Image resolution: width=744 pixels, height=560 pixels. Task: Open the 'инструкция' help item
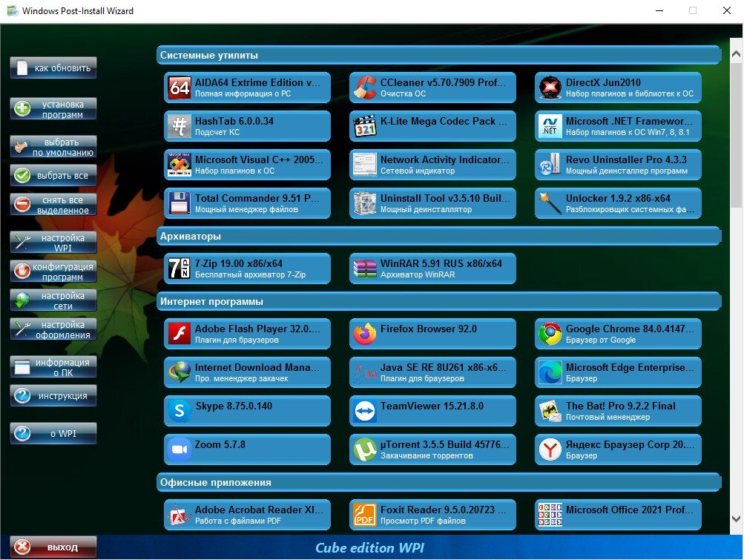[x=53, y=396]
